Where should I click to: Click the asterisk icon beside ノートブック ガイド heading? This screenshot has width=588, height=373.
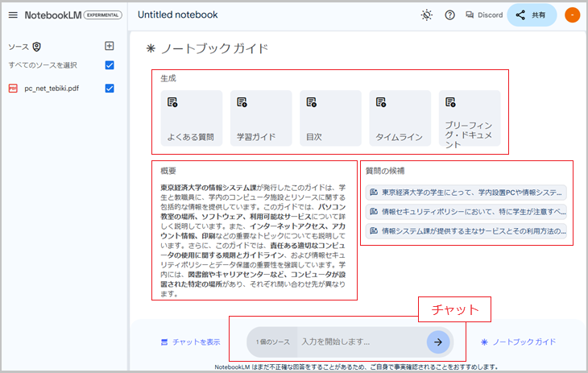pos(151,48)
